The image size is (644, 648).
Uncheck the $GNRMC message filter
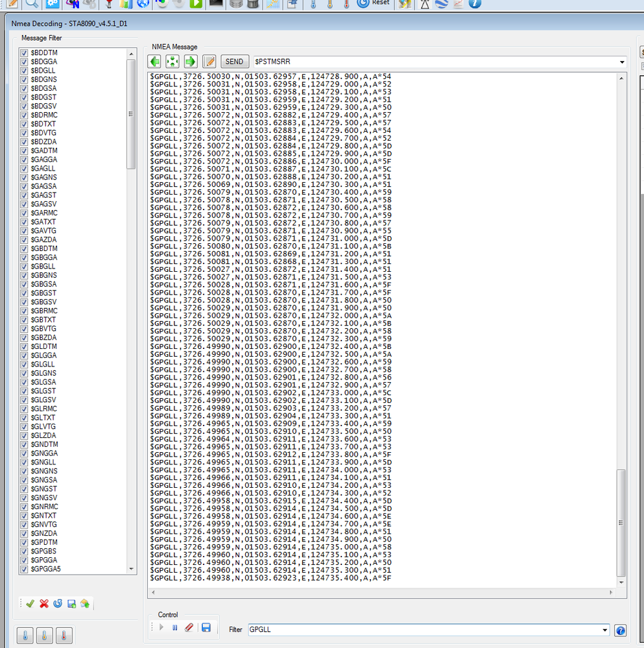click(x=24, y=507)
